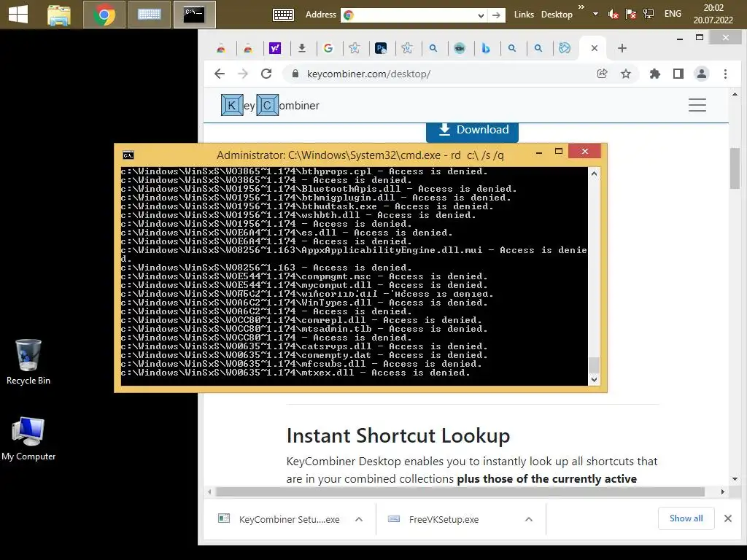Image resolution: width=747 pixels, height=560 pixels.
Task: Go forward in Chrome
Action: click(243, 74)
